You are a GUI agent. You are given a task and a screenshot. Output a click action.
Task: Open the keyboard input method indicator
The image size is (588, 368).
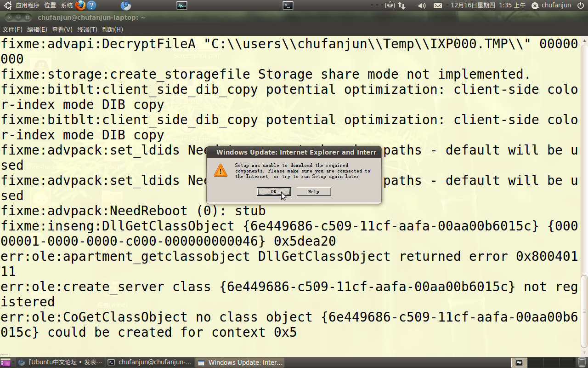(390, 6)
